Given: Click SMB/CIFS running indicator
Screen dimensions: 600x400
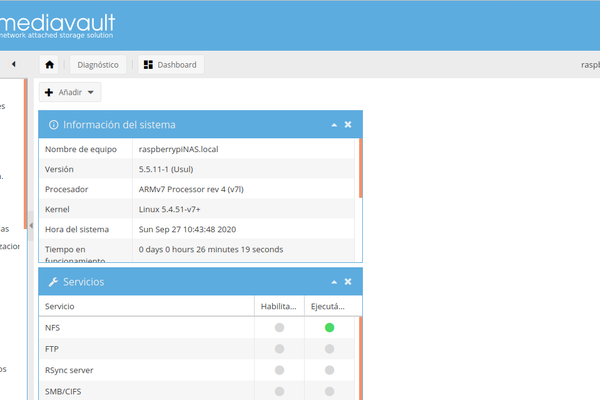Looking at the screenshot, I should tap(329, 392).
